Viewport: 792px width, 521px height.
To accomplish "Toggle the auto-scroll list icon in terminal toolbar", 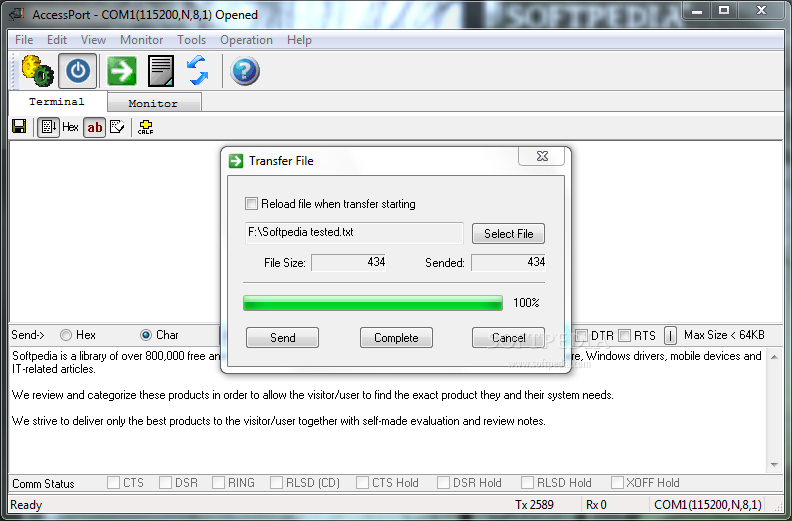I will click(x=48, y=127).
